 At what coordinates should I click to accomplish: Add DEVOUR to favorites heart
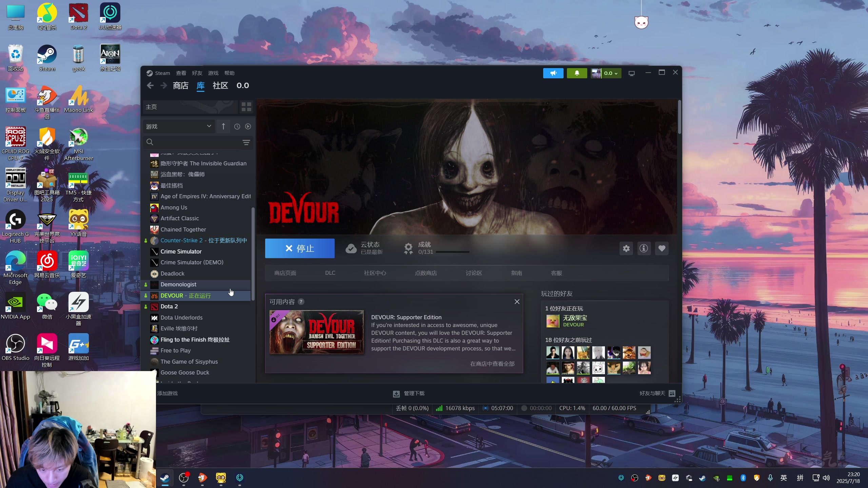pos(662,248)
